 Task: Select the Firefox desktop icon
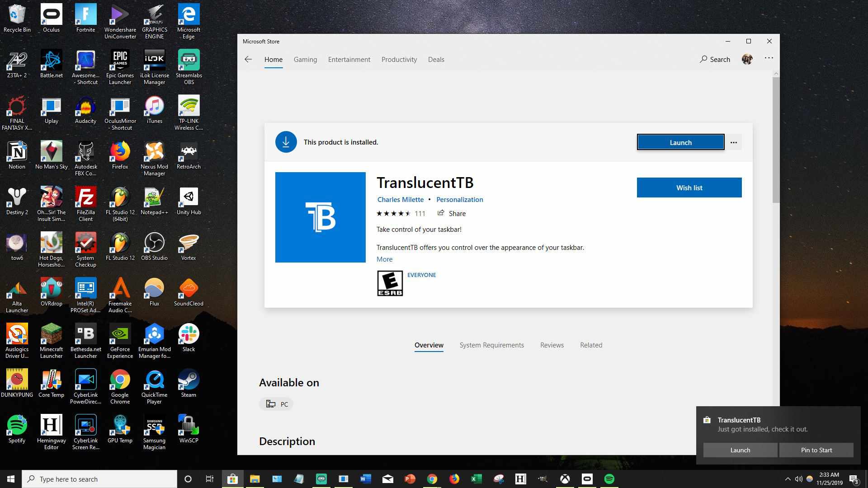[x=120, y=155]
